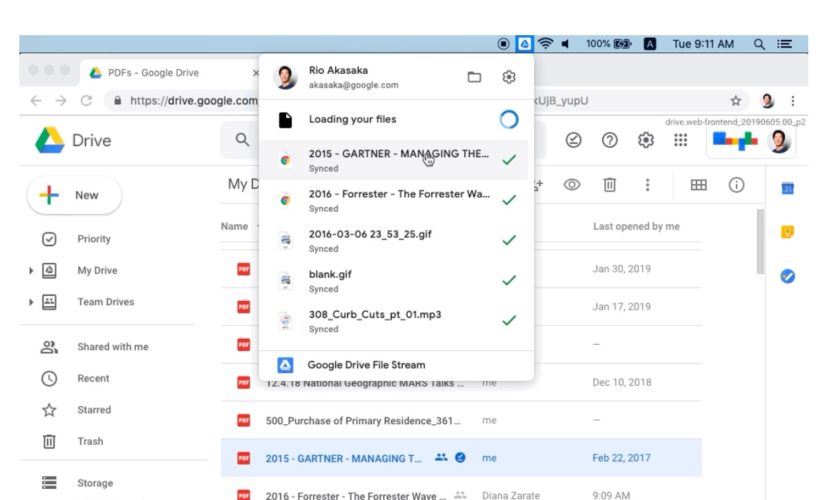Open the Calendar side panel icon
The width and height of the screenshot is (840, 500).
[x=788, y=189]
